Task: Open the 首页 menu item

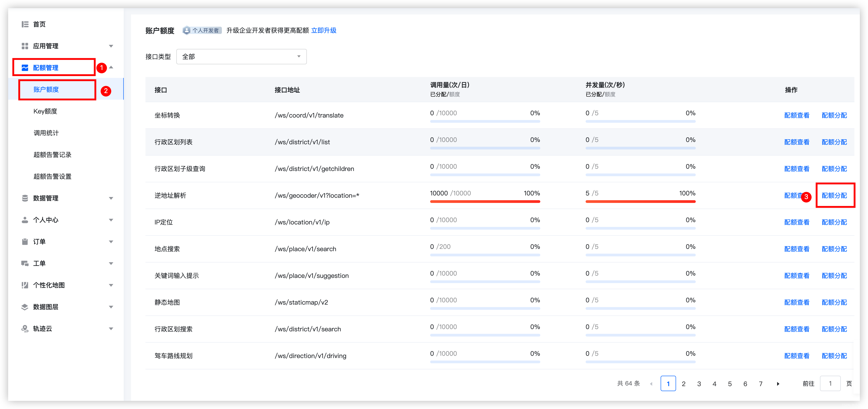Action: [39, 24]
